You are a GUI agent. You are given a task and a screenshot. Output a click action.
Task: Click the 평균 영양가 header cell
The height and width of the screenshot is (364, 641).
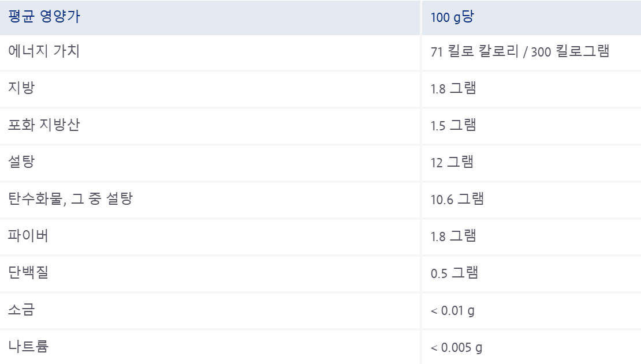210,17
